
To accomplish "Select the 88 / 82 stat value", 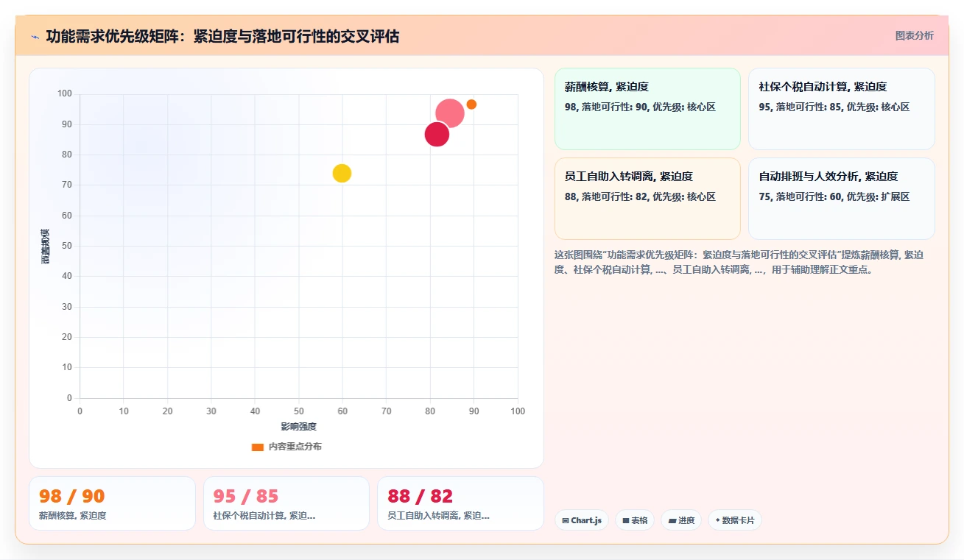I will click(420, 496).
